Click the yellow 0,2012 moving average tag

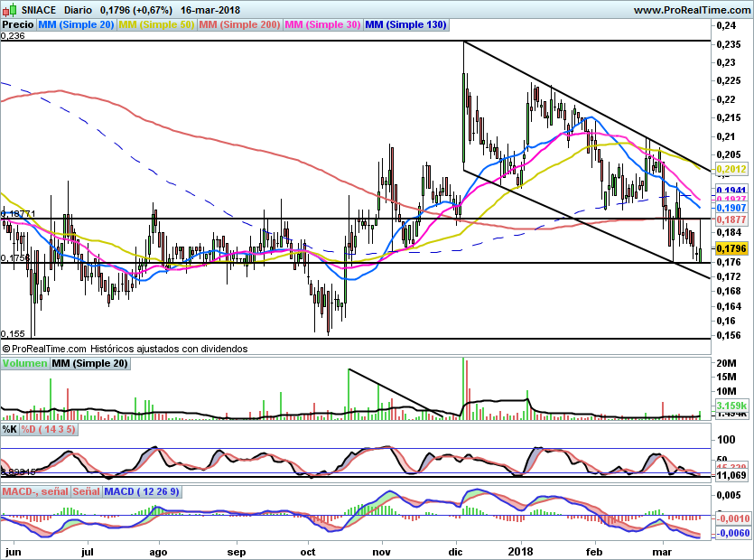click(x=731, y=169)
